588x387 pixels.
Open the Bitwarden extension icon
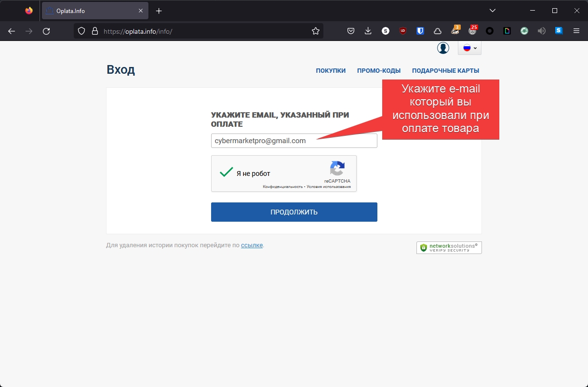coord(420,31)
